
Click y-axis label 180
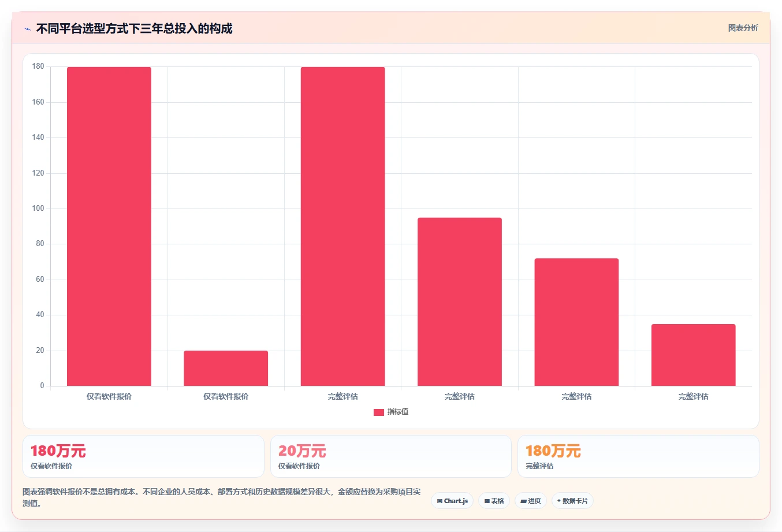38,66
